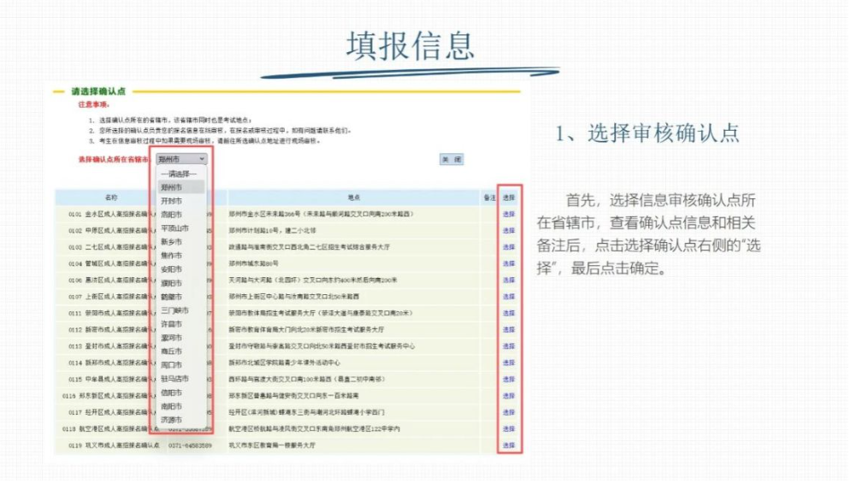Click address 新郑市北城区学院路青少年课外活动中心
Viewport: 868px width, 484px height.
tap(285, 363)
